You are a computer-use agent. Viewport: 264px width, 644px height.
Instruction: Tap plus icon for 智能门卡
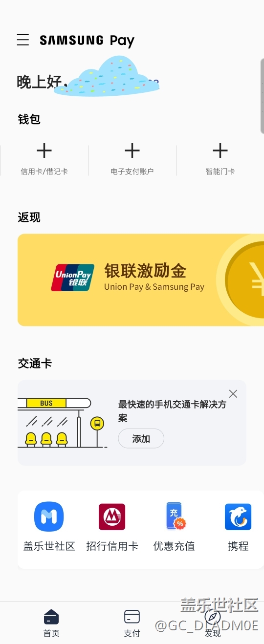[x=220, y=150]
